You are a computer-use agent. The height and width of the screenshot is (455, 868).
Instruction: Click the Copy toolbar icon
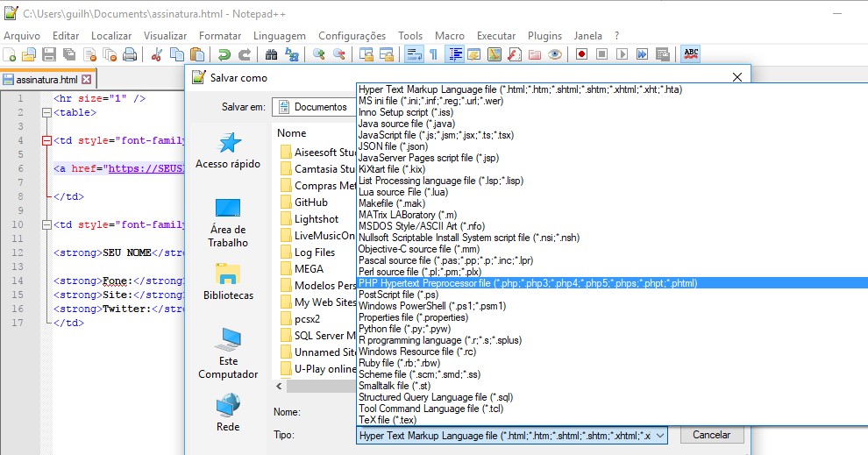coord(177,54)
